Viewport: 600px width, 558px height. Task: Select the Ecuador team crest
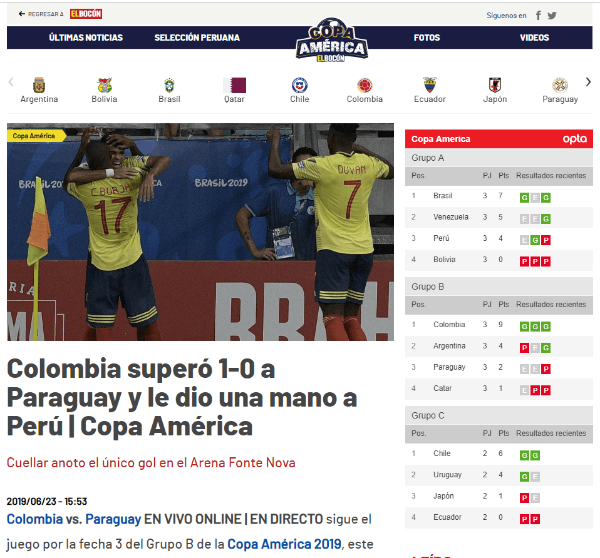[x=430, y=85]
